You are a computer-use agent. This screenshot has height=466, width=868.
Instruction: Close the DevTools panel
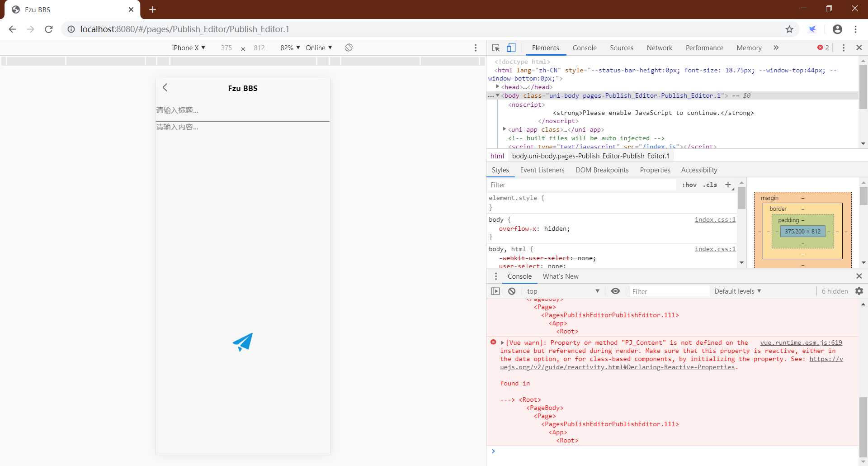tap(859, 48)
